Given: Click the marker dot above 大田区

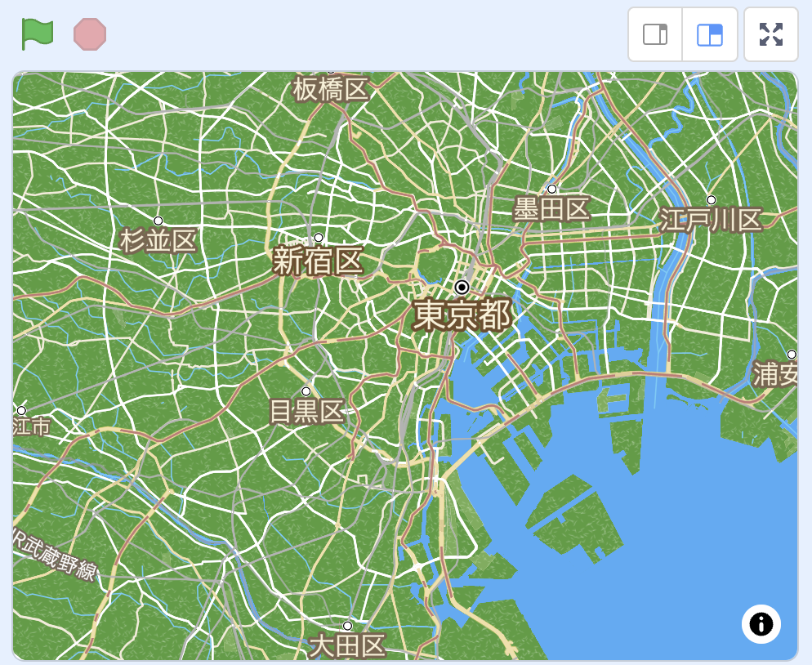Looking at the screenshot, I should pos(347,626).
